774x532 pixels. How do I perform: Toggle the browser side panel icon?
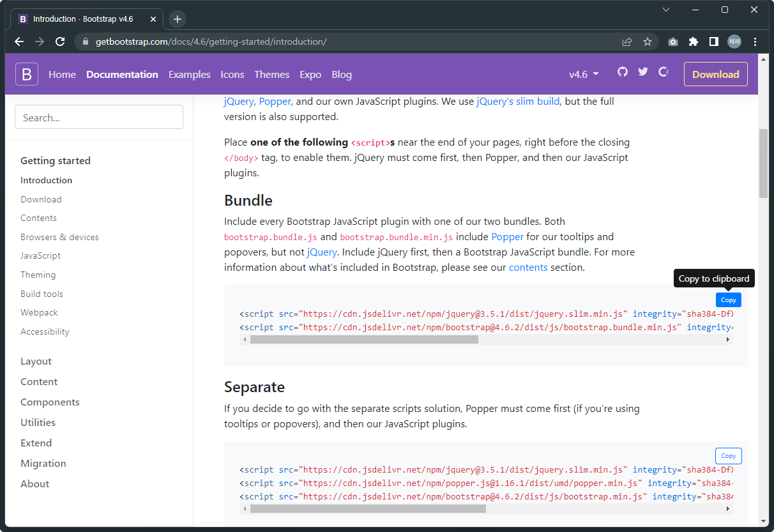[x=714, y=42]
